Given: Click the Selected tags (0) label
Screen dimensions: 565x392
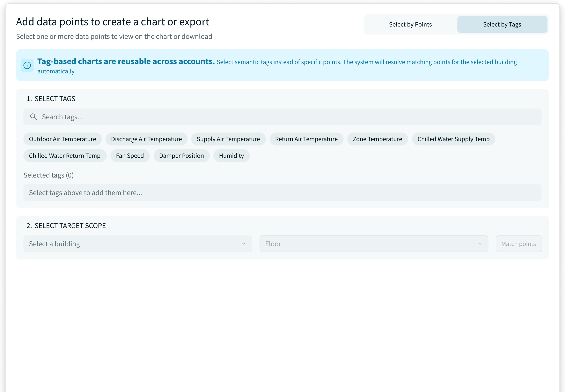Looking at the screenshot, I should coord(48,175).
